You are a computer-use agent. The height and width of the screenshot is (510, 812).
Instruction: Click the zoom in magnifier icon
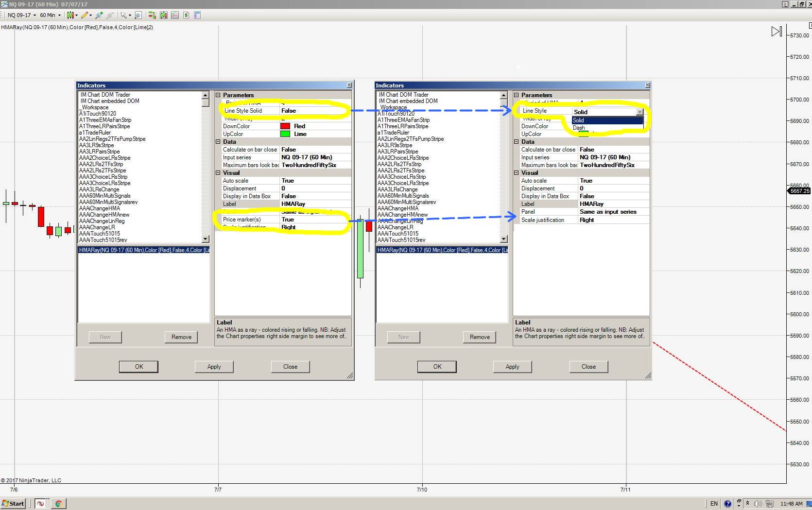[x=100, y=15]
